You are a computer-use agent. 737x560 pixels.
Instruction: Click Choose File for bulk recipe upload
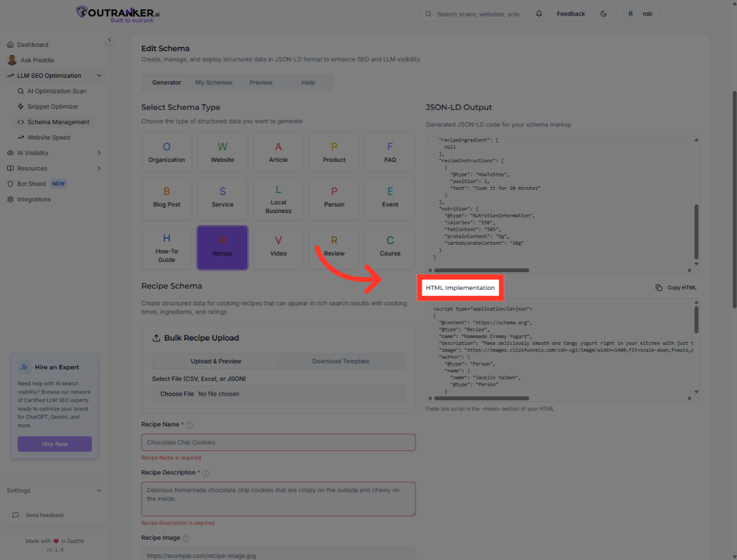(x=176, y=394)
